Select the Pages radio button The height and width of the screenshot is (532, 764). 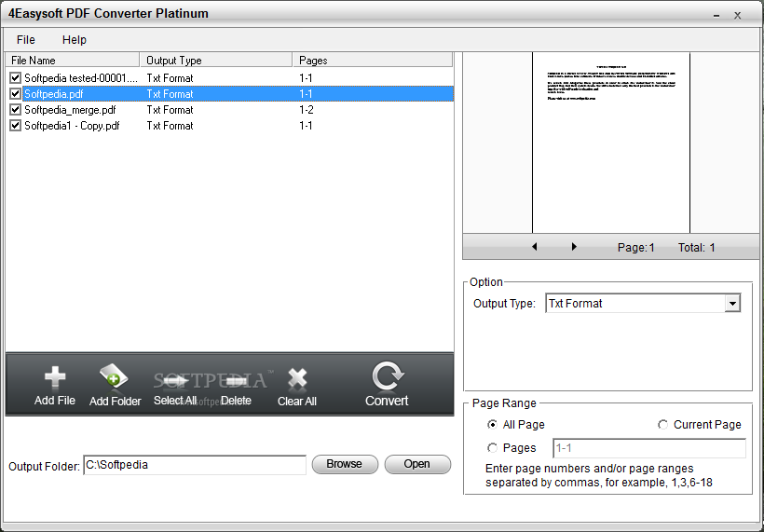tap(492, 448)
